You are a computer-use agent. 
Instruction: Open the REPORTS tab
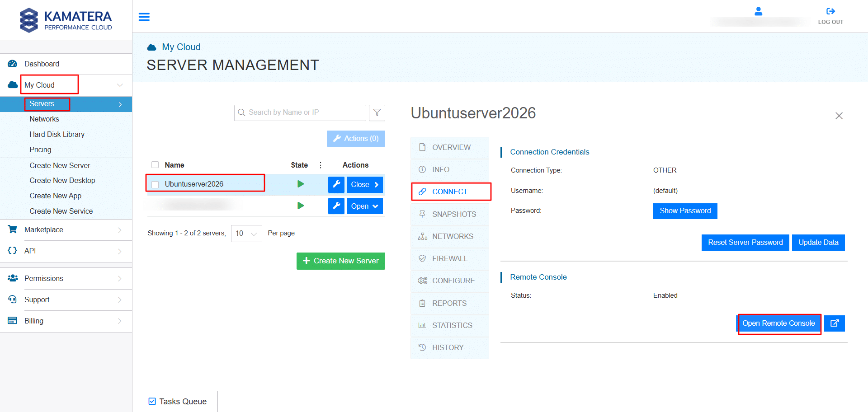click(450, 303)
